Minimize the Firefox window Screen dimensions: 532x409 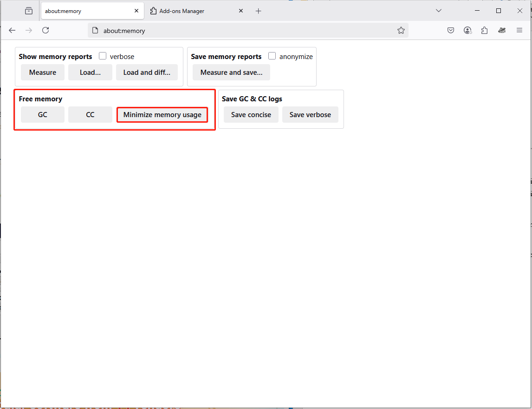[x=477, y=11]
